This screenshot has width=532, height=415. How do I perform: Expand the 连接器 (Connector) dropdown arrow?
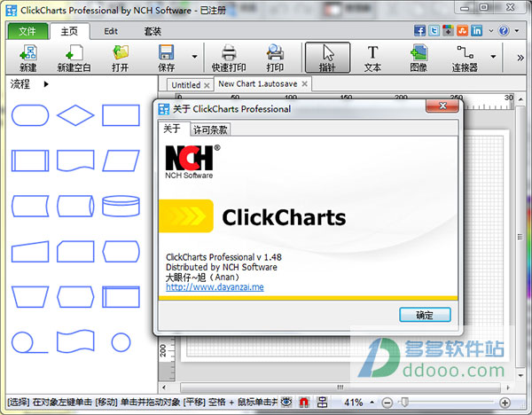[493, 57]
